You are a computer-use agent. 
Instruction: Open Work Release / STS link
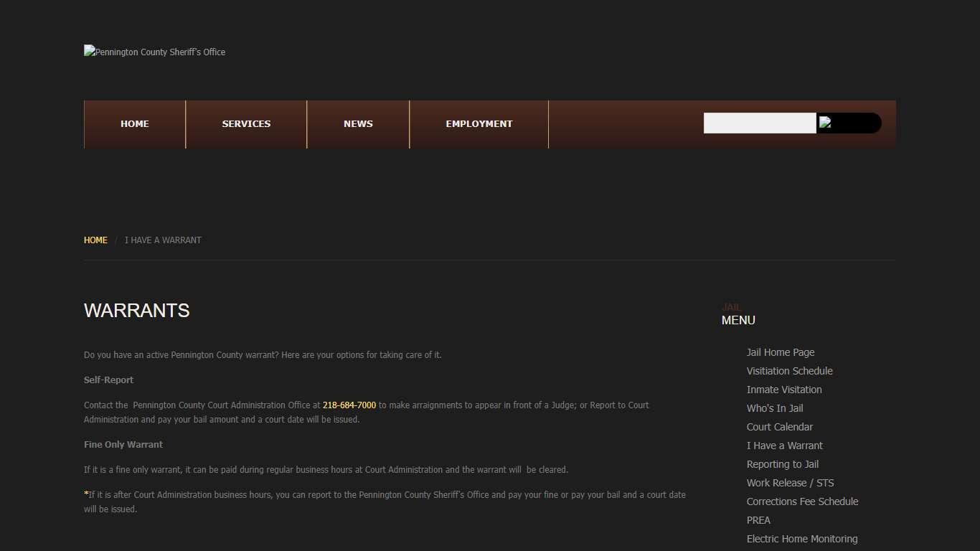[790, 483]
